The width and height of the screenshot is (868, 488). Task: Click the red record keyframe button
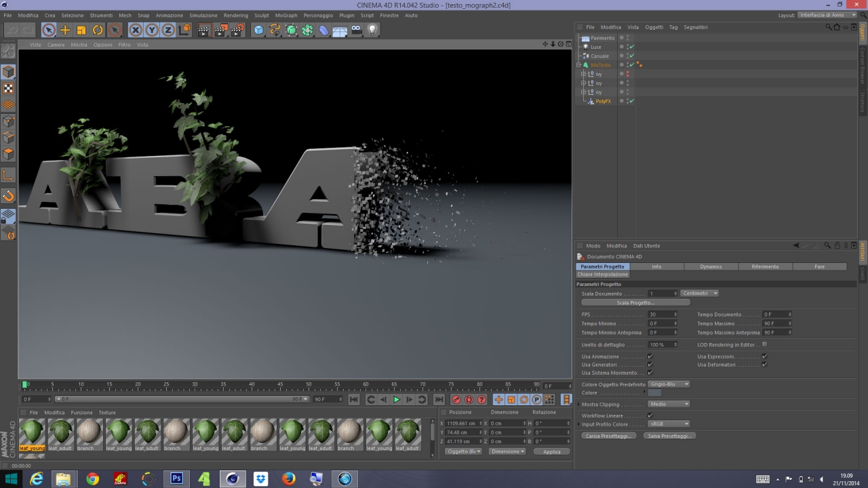[456, 400]
